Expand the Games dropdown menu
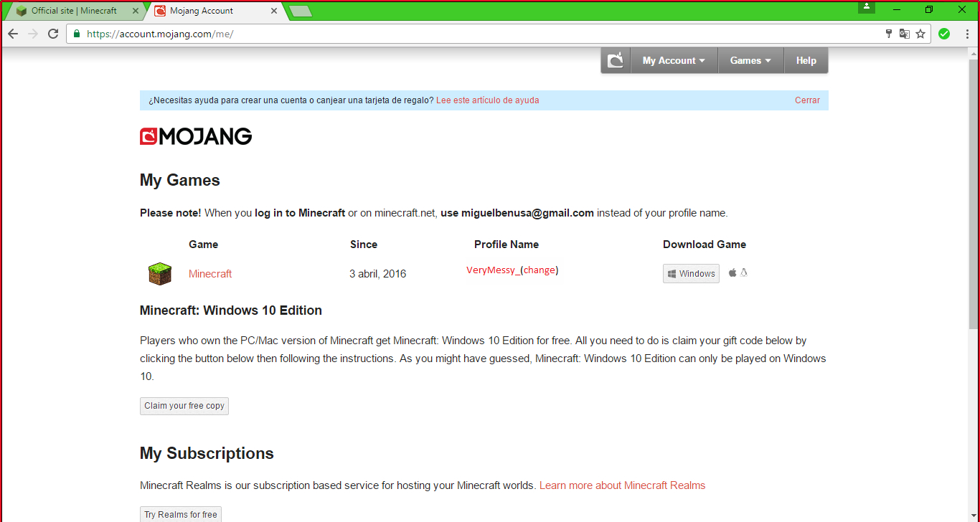Viewport: 980px width, 522px height. point(750,61)
